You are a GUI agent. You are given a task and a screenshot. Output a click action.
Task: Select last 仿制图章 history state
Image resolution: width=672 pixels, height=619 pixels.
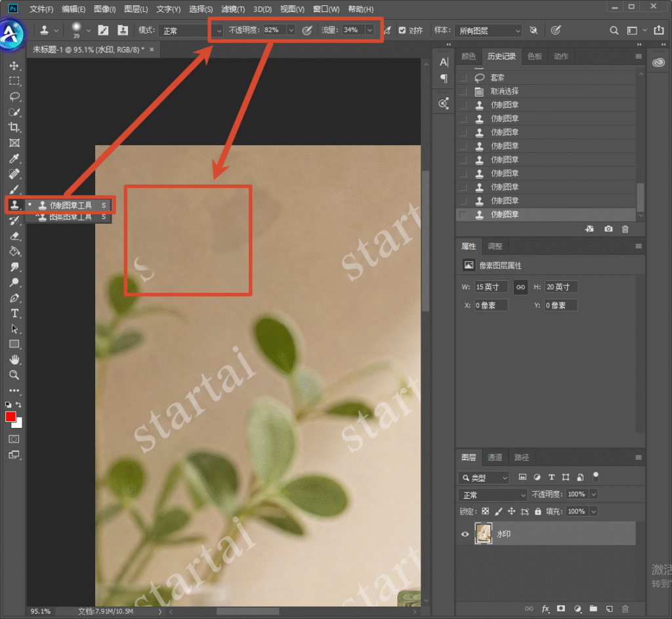[x=546, y=215]
